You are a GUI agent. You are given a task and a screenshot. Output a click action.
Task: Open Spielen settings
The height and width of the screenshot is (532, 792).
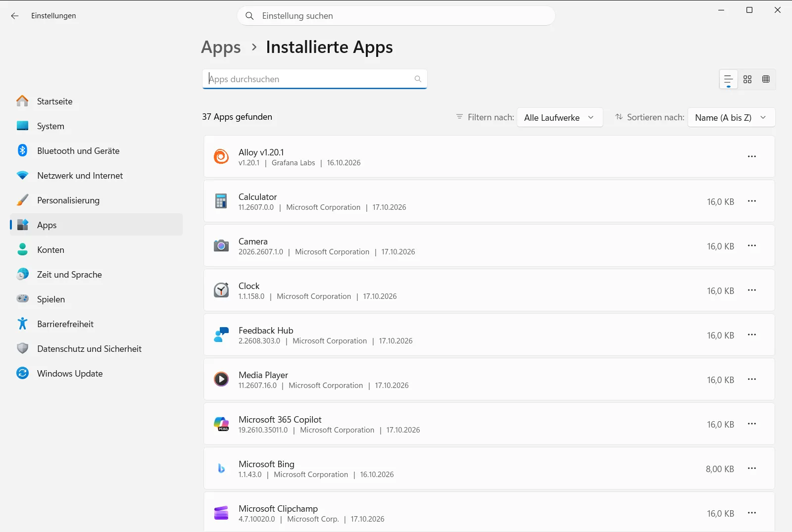click(x=96, y=299)
